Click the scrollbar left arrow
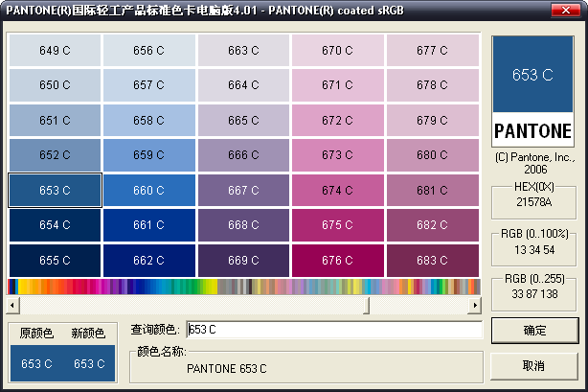Viewport: 588px width, 392px height. [12, 306]
